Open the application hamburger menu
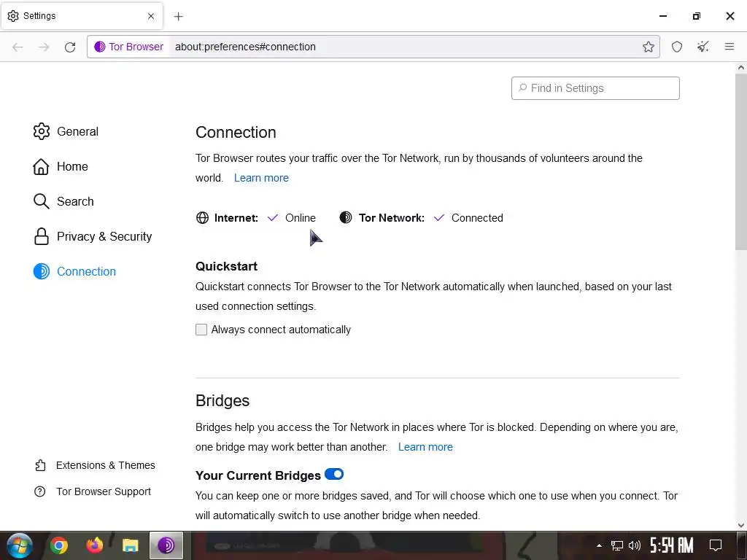747x560 pixels. (x=729, y=47)
